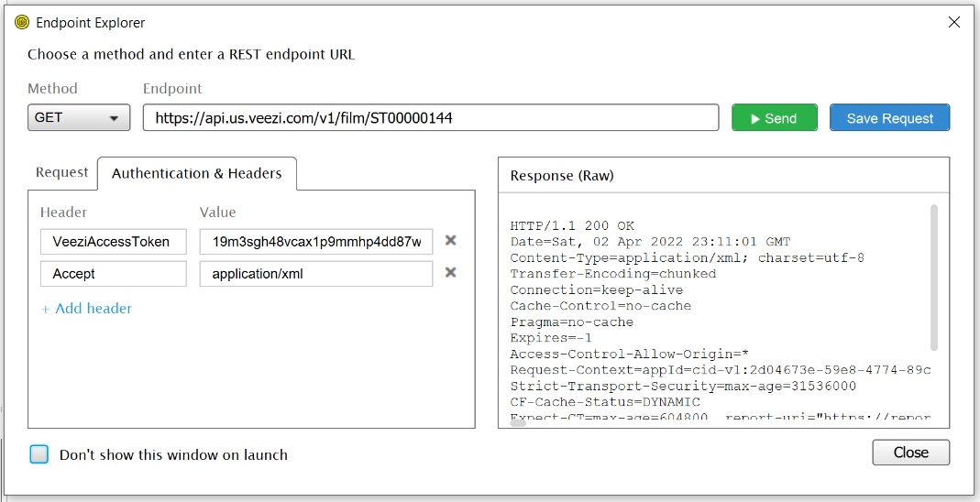Click the Strict-Transport-Security line
Viewport: 980px width, 502px height.
pyautogui.click(x=683, y=386)
